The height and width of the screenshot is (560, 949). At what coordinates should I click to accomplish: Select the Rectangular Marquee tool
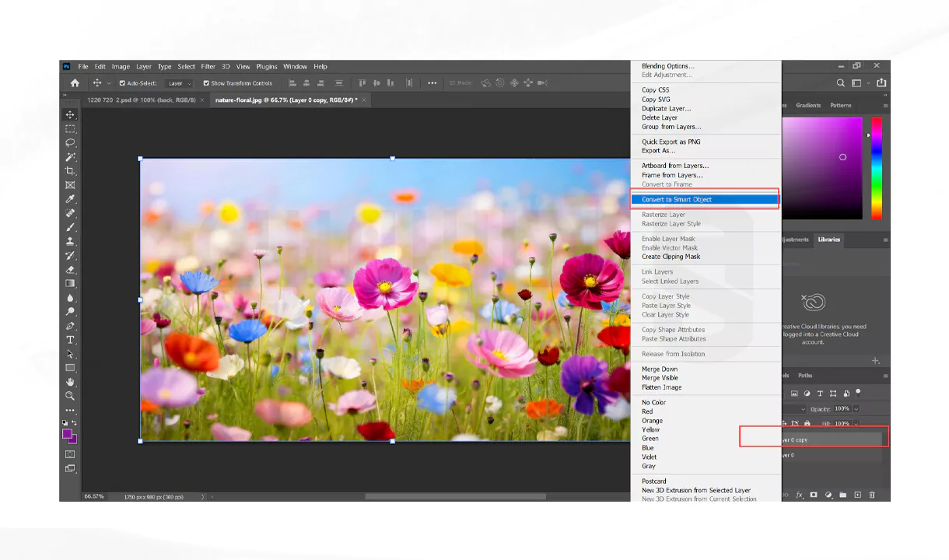point(70,129)
